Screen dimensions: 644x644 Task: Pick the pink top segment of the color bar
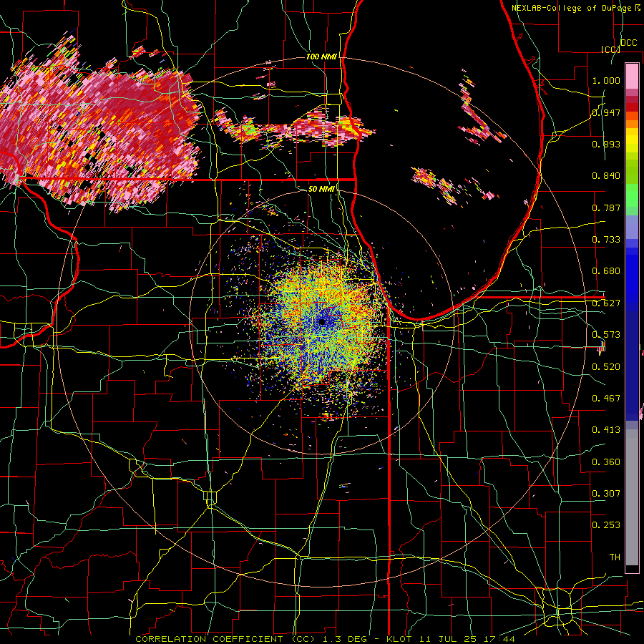(632, 76)
